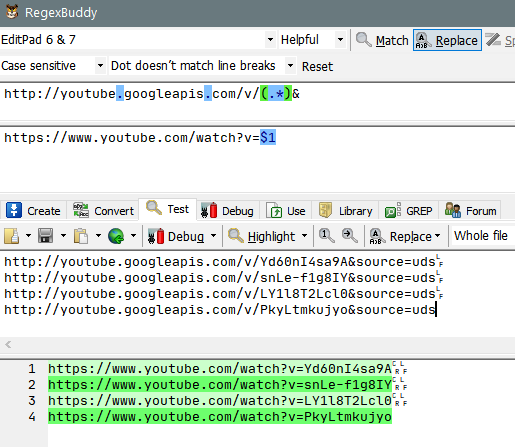Open the GREP tab
Viewport: 515px width, 447px height.
click(409, 211)
